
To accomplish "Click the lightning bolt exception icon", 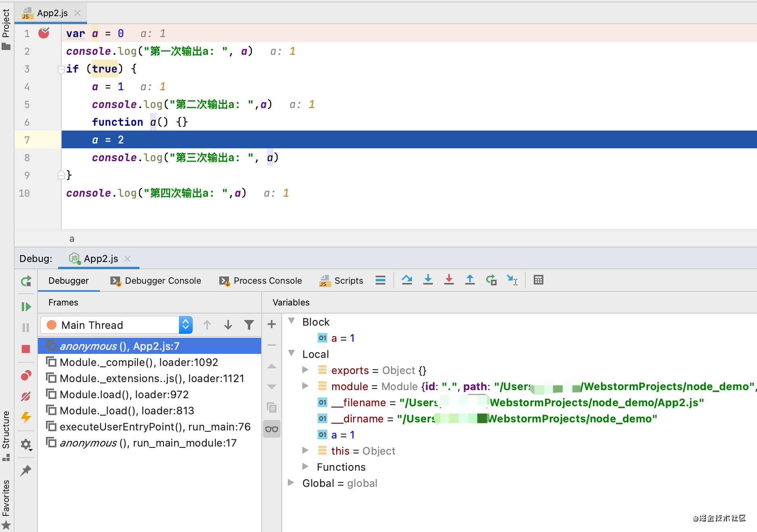I will 26,417.
